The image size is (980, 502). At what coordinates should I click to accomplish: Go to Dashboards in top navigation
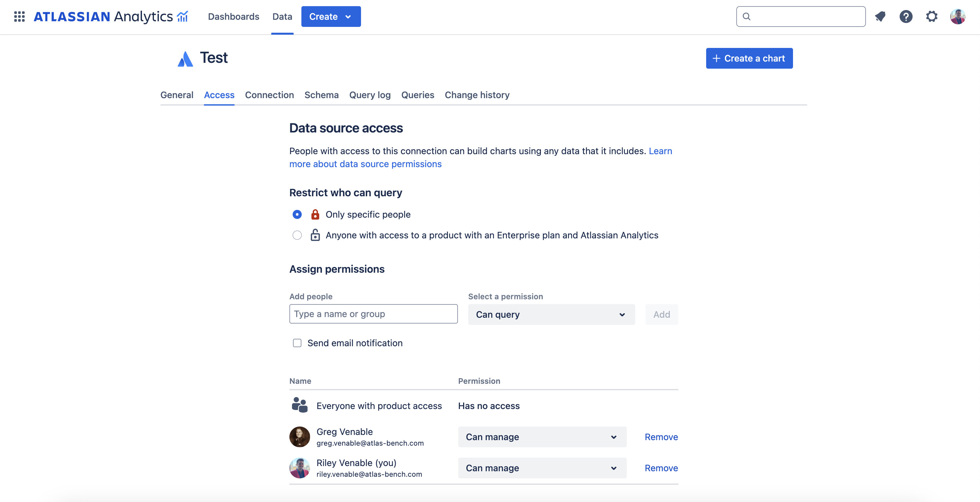pos(234,16)
